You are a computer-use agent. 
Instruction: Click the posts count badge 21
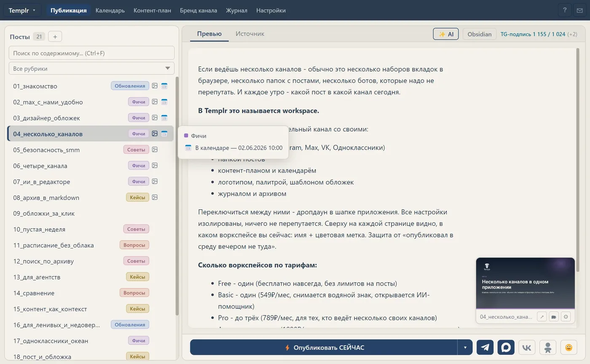click(x=39, y=37)
